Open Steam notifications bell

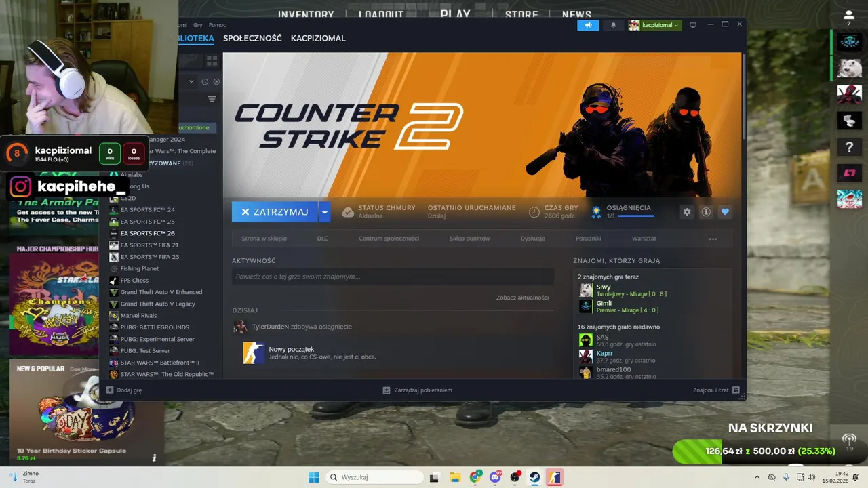pos(614,25)
